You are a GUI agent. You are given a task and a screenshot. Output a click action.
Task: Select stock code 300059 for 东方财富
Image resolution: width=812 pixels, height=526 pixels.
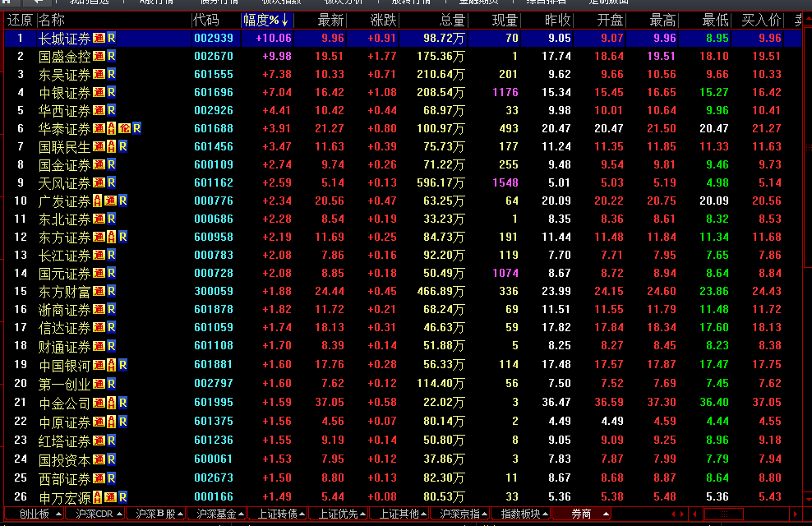click(x=214, y=292)
